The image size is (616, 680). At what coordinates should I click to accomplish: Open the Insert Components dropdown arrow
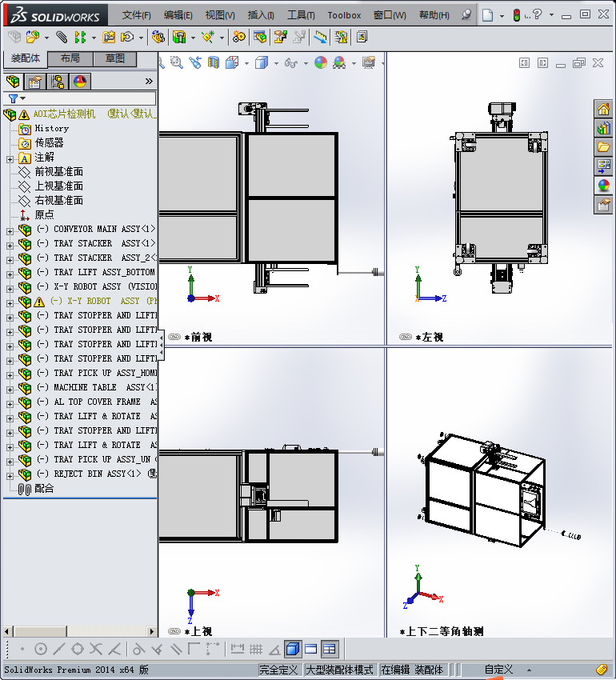46,38
